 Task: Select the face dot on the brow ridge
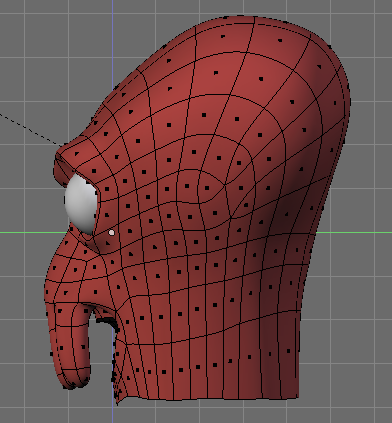coord(77,154)
